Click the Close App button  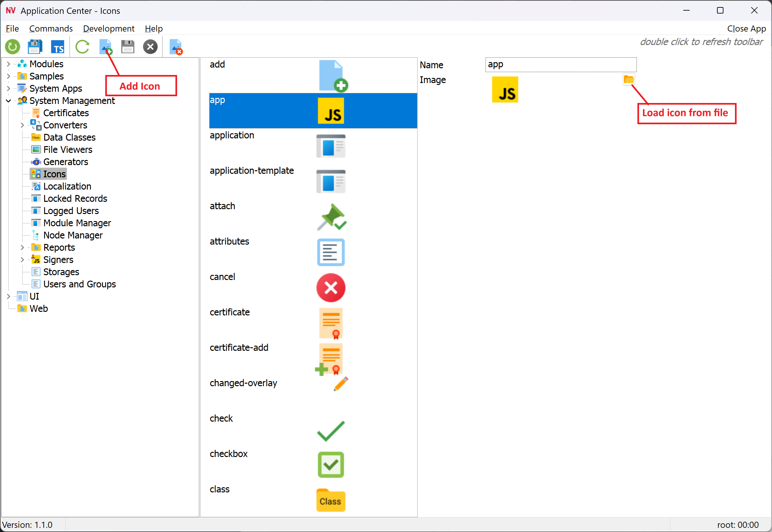[746, 29]
